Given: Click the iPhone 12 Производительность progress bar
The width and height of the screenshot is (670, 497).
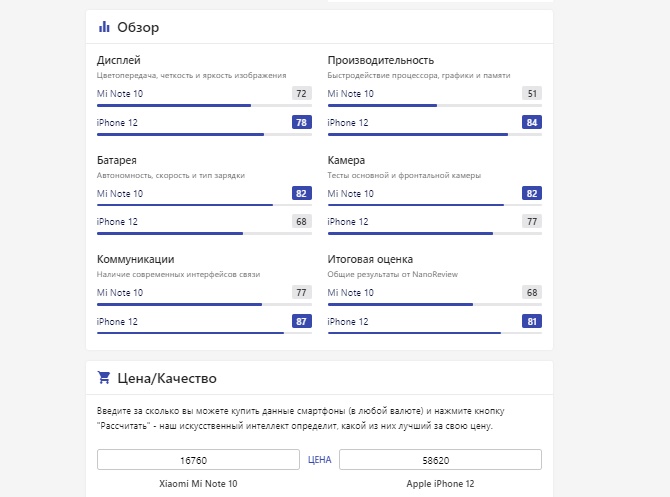Looking at the screenshot, I should 435,135.
